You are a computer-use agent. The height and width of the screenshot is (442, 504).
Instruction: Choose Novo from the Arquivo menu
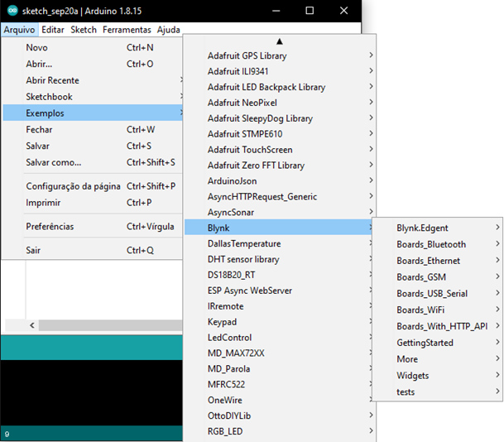pos(93,47)
